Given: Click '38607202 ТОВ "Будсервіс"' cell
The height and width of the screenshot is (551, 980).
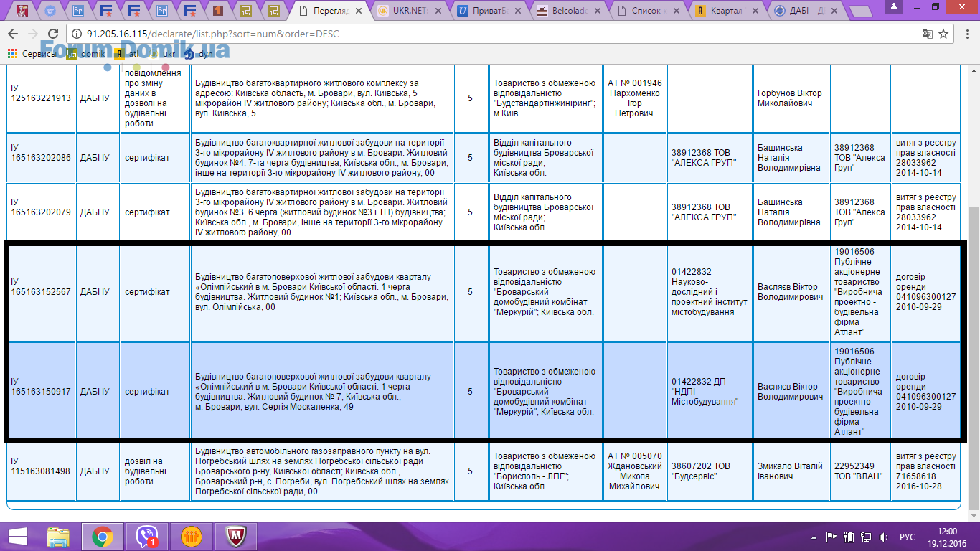Looking at the screenshot, I should point(710,471).
